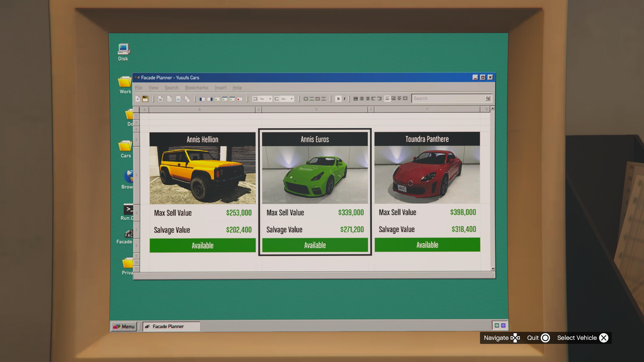This screenshot has height=362, width=644.
Task: Select the Toundra Panthere car thumbnail
Action: [427, 175]
